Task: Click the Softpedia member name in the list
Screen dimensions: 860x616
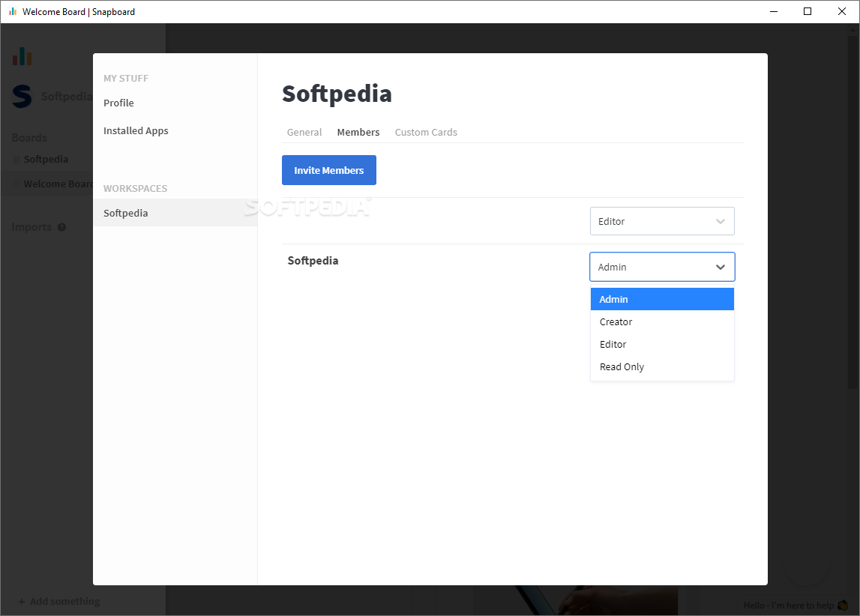Action: 313,261
